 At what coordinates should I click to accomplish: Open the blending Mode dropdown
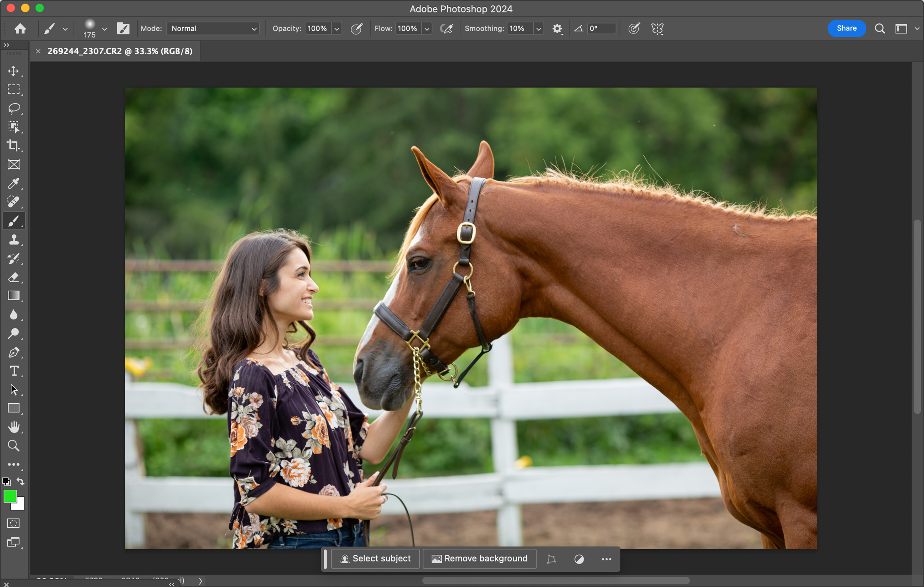tap(213, 29)
